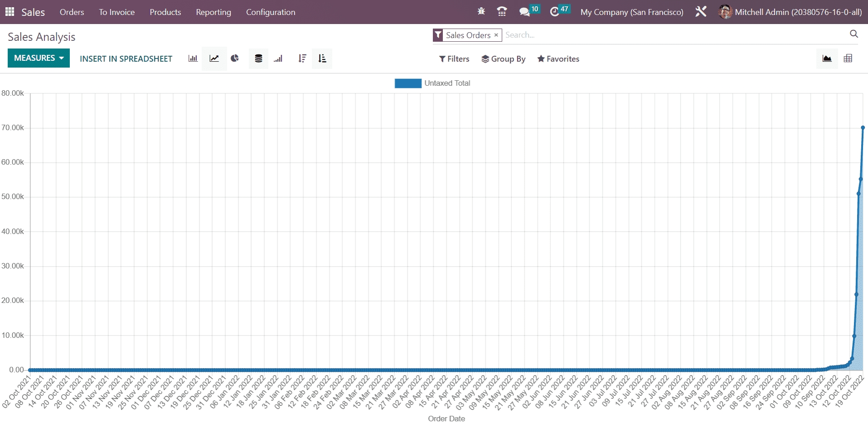Toggle stacked chart mode

pyautogui.click(x=258, y=58)
